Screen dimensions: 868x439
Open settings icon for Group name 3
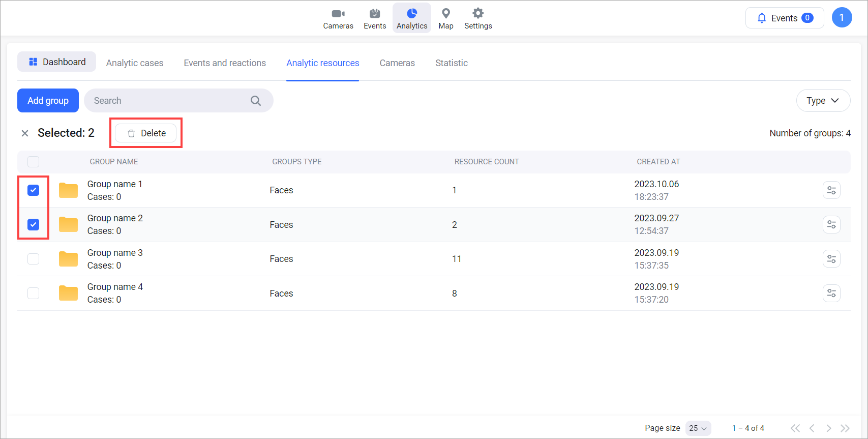(831, 259)
